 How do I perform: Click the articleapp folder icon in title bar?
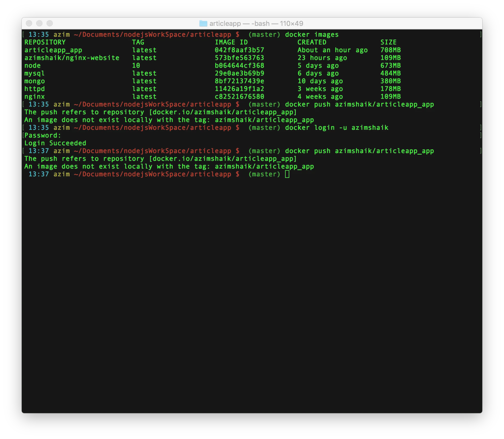click(203, 24)
